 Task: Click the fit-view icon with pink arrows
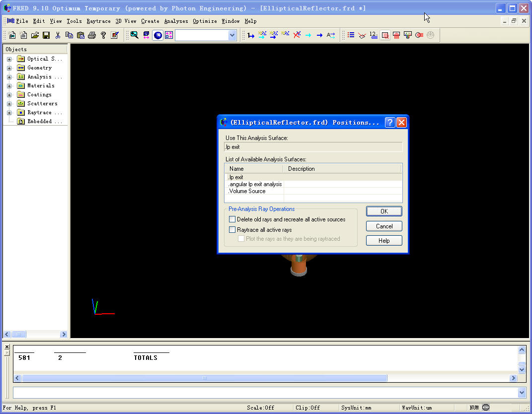point(146,35)
